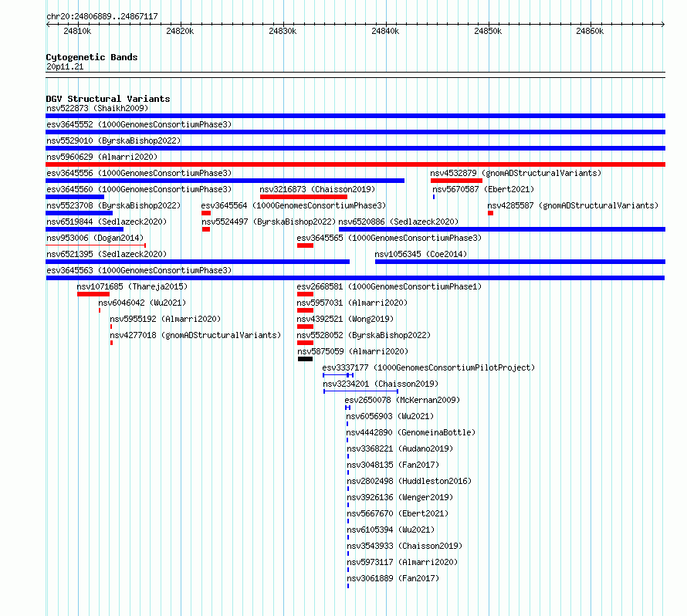
Task: Click the 20p11.21 cytogenetic band label
Action: pos(65,66)
